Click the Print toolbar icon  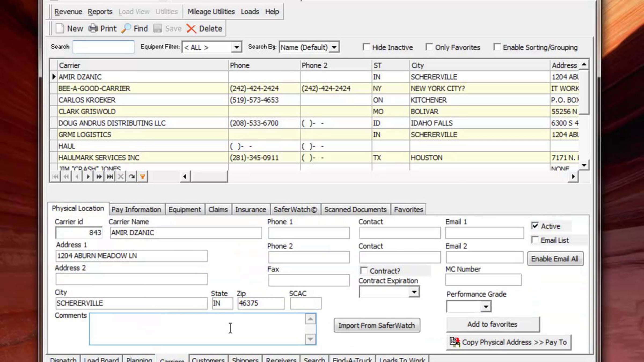pos(93,28)
